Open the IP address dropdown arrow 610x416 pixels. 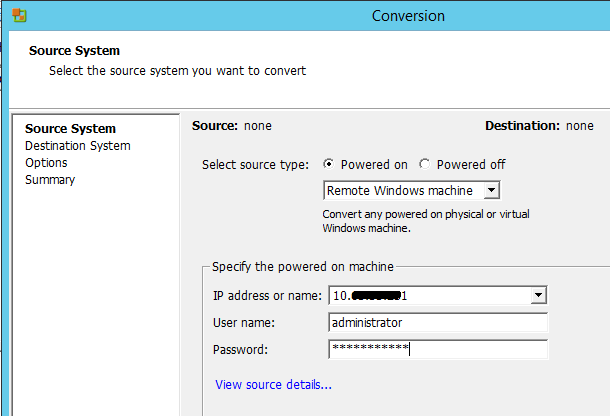tap(538, 295)
